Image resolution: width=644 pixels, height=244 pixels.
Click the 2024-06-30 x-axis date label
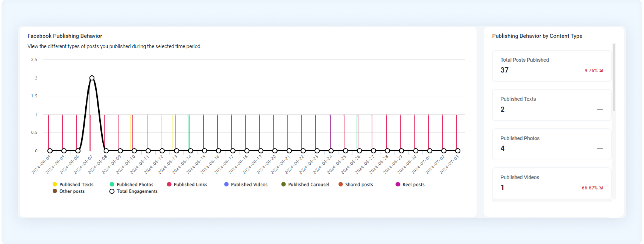[407, 164]
